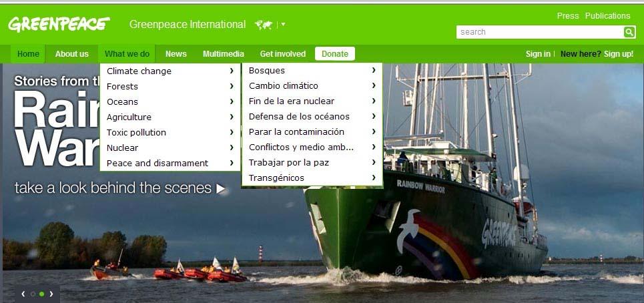The height and width of the screenshot is (303, 644).
Task: Expand the Conflictos y medio amb... arrow
Action: click(374, 147)
